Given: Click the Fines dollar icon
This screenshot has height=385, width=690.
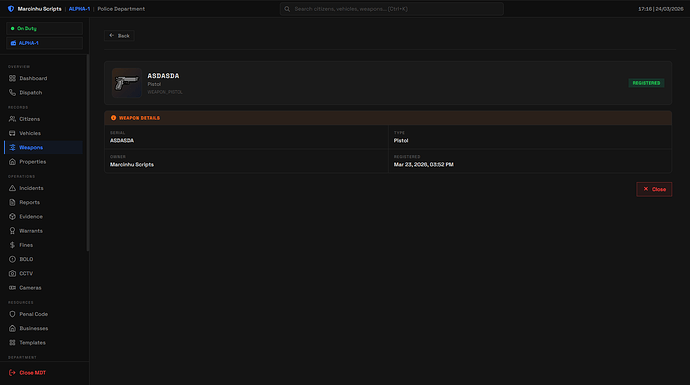Looking at the screenshot, I should 12,245.
